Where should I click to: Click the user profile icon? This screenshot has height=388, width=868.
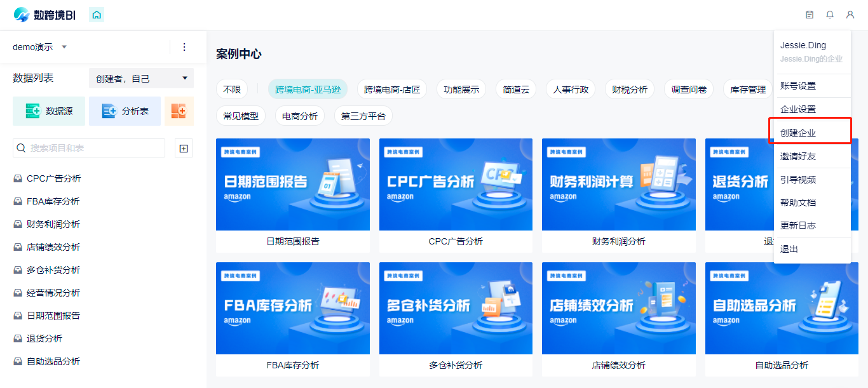[850, 15]
